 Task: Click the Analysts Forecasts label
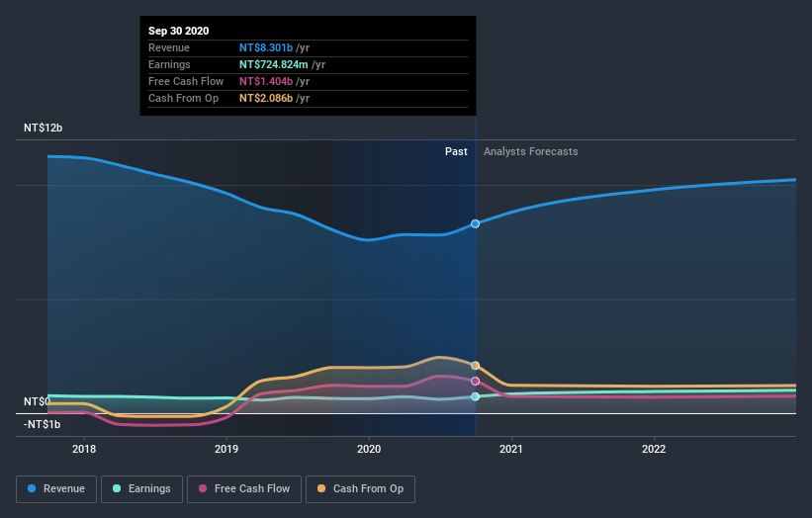(531, 151)
